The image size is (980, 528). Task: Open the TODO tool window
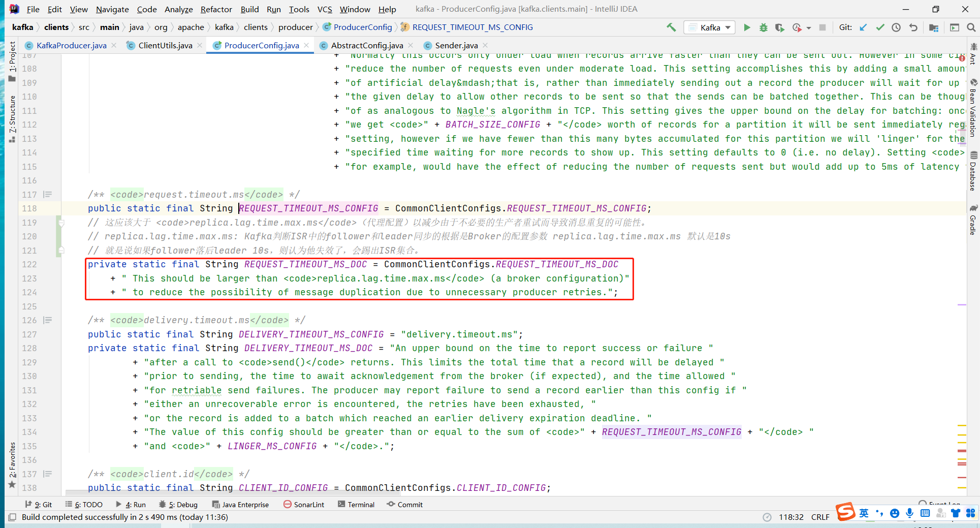(x=84, y=505)
